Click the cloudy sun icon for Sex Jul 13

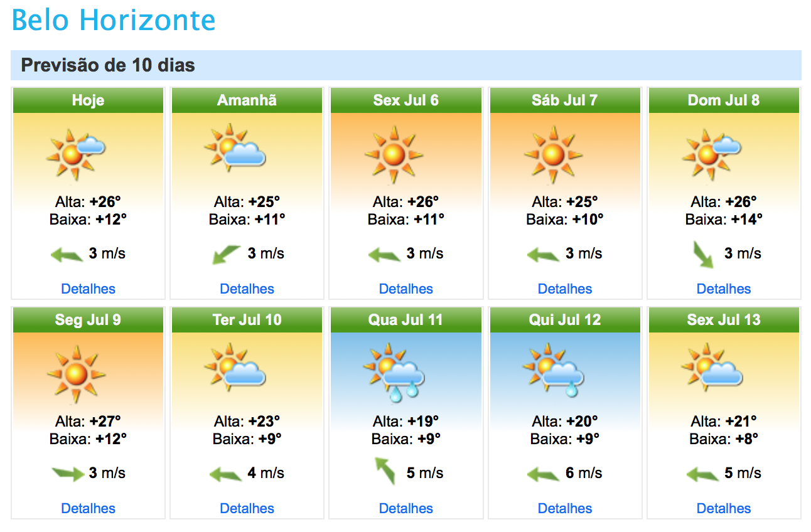pyautogui.click(x=712, y=367)
